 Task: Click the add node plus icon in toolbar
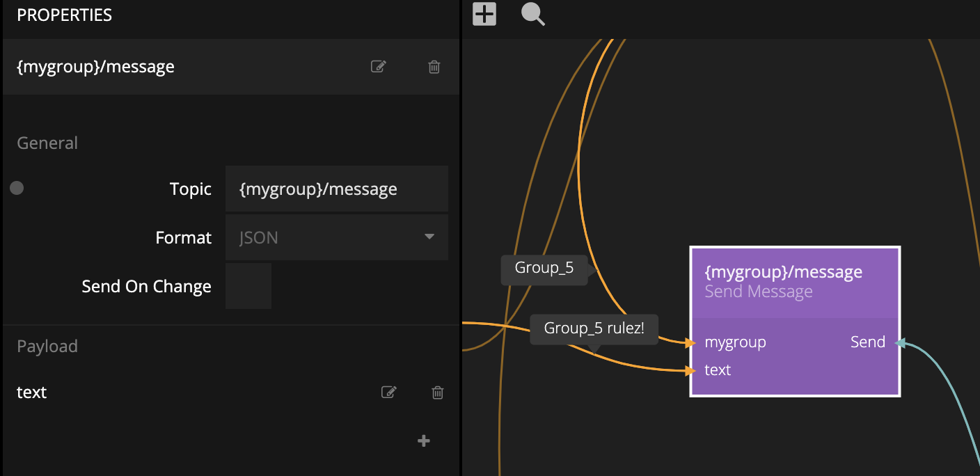pos(484,14)
